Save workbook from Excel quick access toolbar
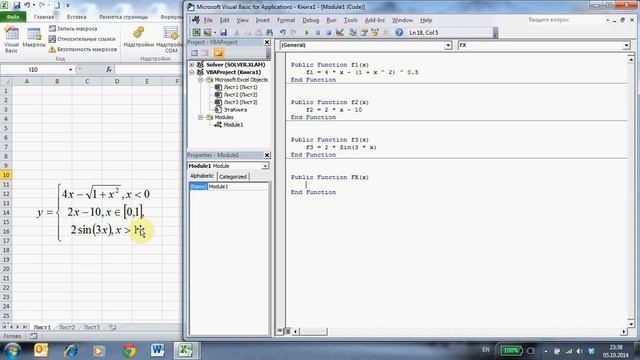The image size is (640, 360). coord(17,5)
